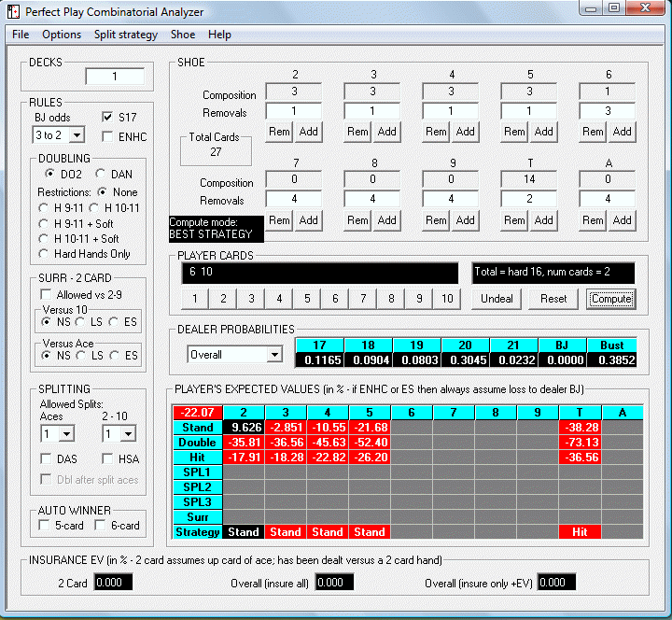Enable the DAS splitting option
This screenshot has width=672, height=620.
(x=46, y=458)
